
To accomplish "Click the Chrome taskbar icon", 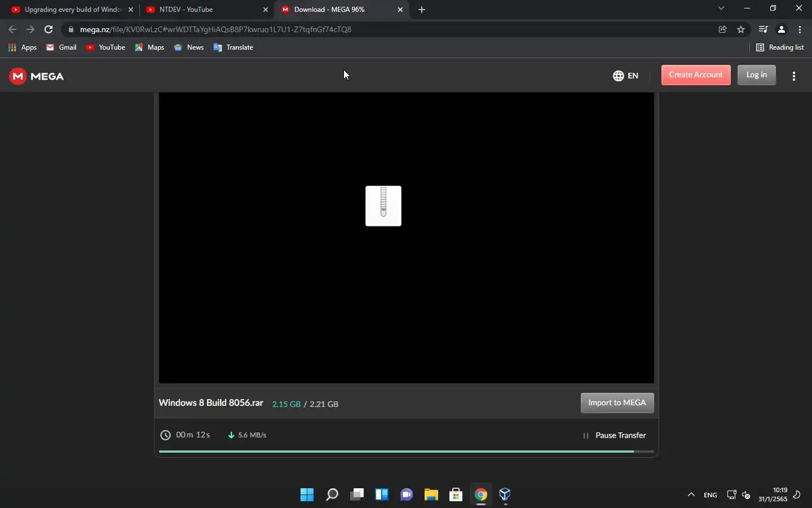I will coord(481,495).
